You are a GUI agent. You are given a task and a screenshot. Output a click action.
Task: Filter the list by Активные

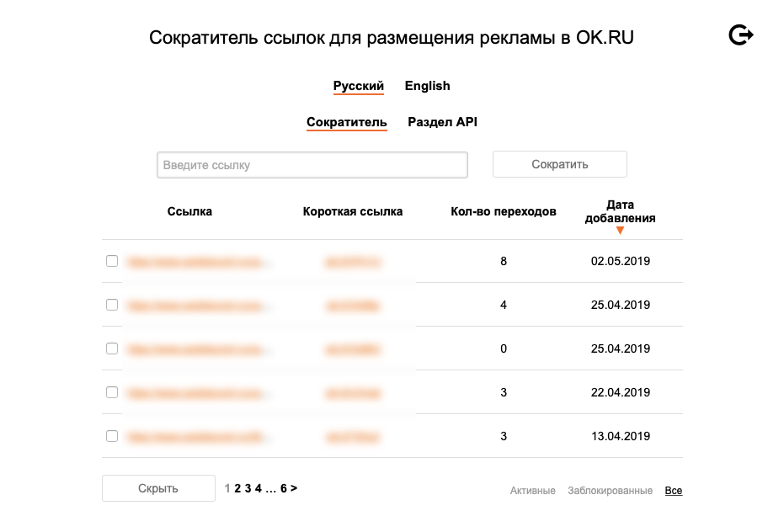pos(532,491)
